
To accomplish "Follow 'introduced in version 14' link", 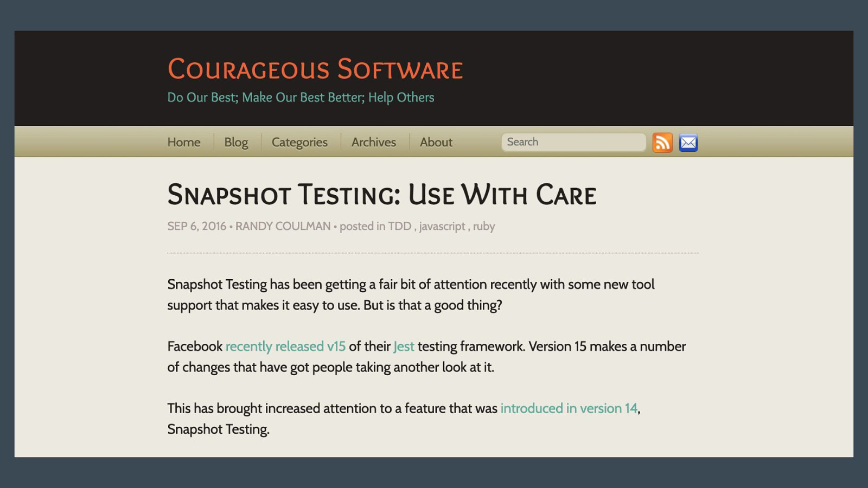I will pyautogui.click(x=569, y=408).
